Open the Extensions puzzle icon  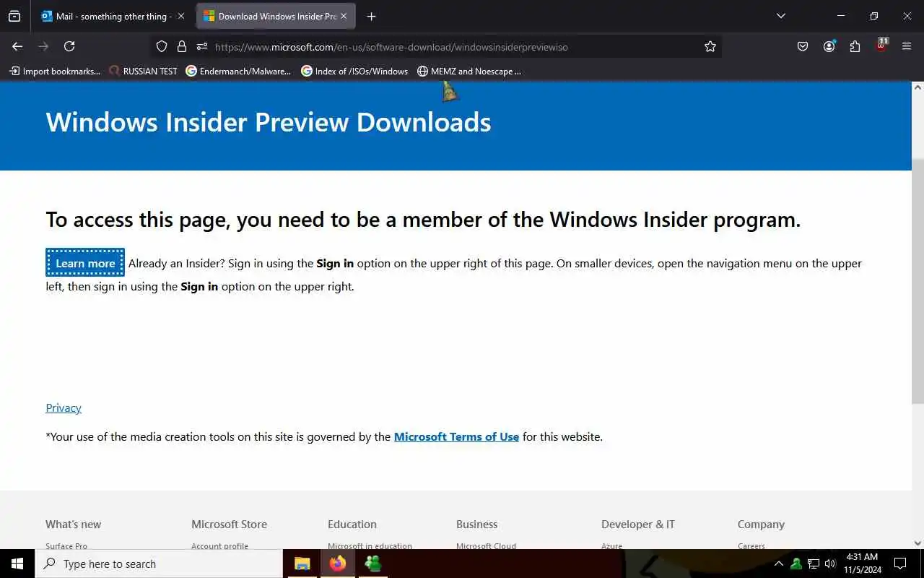click(855, 46)
